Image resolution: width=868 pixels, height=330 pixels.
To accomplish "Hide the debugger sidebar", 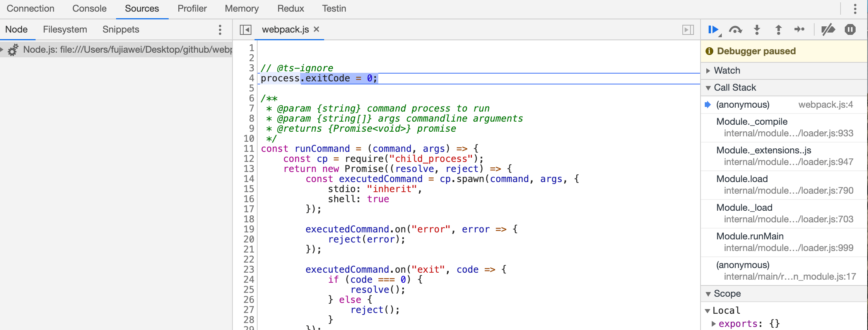I will (688, 30).
